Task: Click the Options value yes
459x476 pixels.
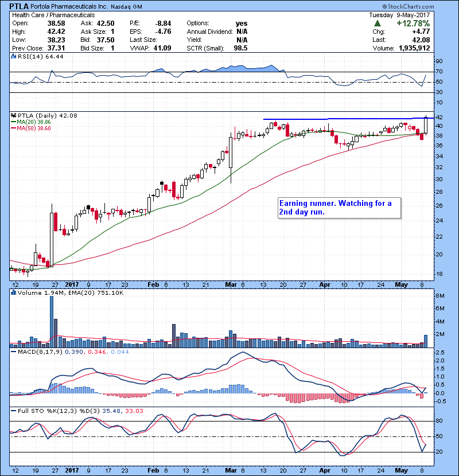Action: tap(242, 24)
